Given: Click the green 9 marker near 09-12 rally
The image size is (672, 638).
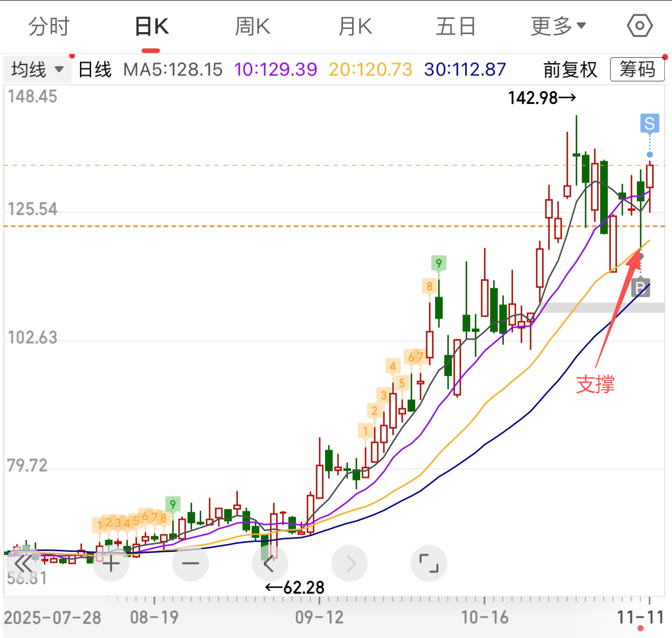Looking at the screenshot, I should 438,263.
